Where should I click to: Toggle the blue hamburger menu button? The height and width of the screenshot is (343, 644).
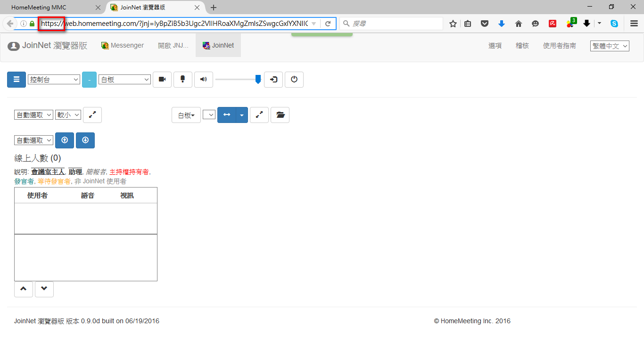point(17,80)
